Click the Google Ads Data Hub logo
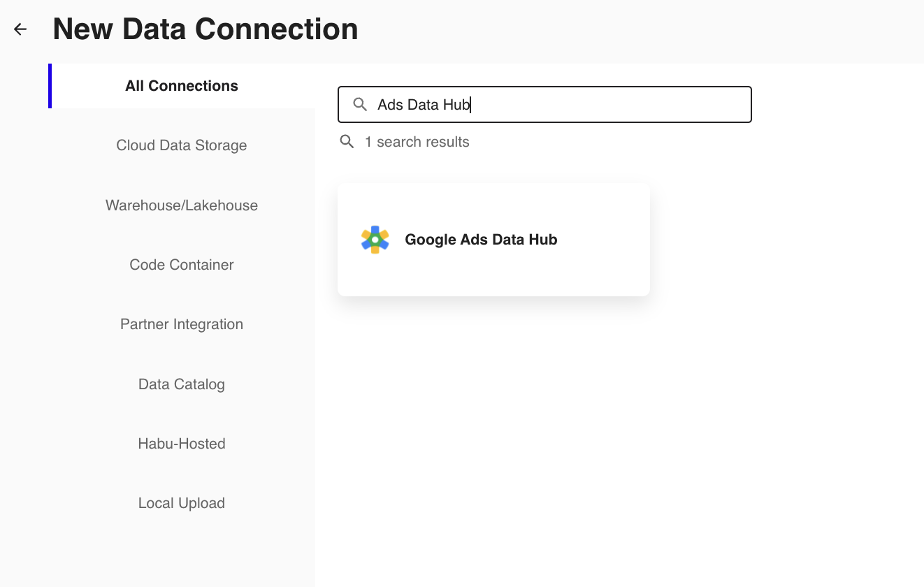Image resolution: width=924 pixels, height=587 pixels. click(x=375, y=240)
